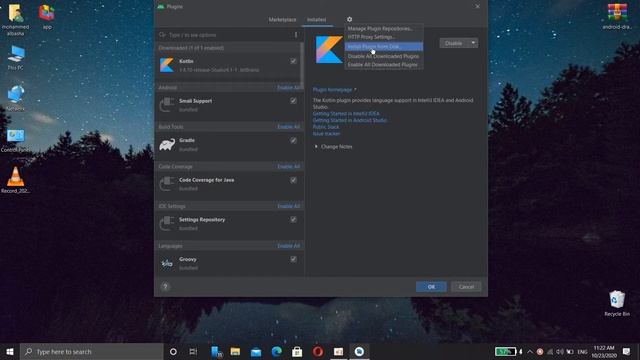Launch Opera browser from taskbar

(318, 351)
